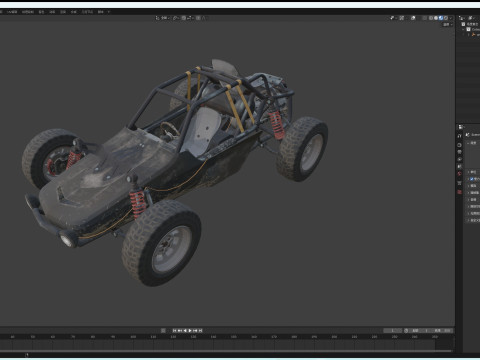Toggle snapping magnet in viewport header

[x=184, y=18]
